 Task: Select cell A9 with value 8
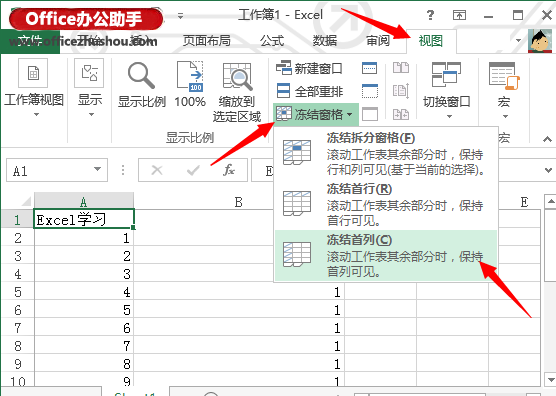(x=84, y=364)
